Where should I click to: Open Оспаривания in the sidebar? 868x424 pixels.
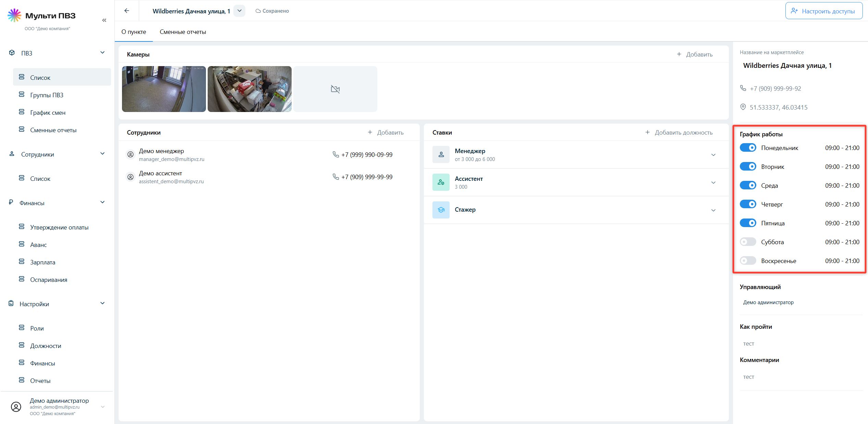pos(62,279)
